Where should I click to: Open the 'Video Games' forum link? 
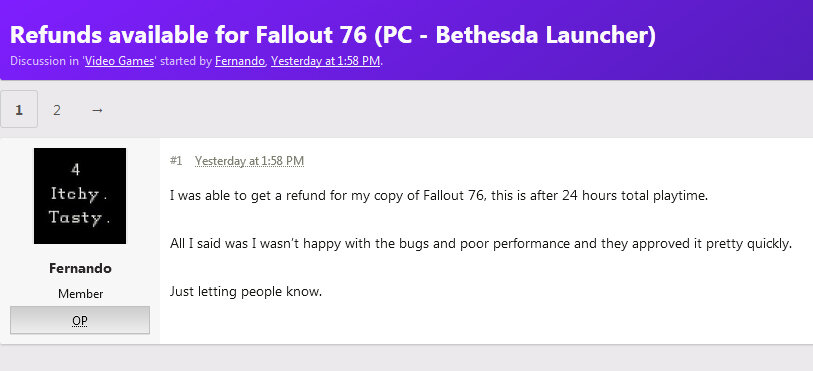[119, 61]
